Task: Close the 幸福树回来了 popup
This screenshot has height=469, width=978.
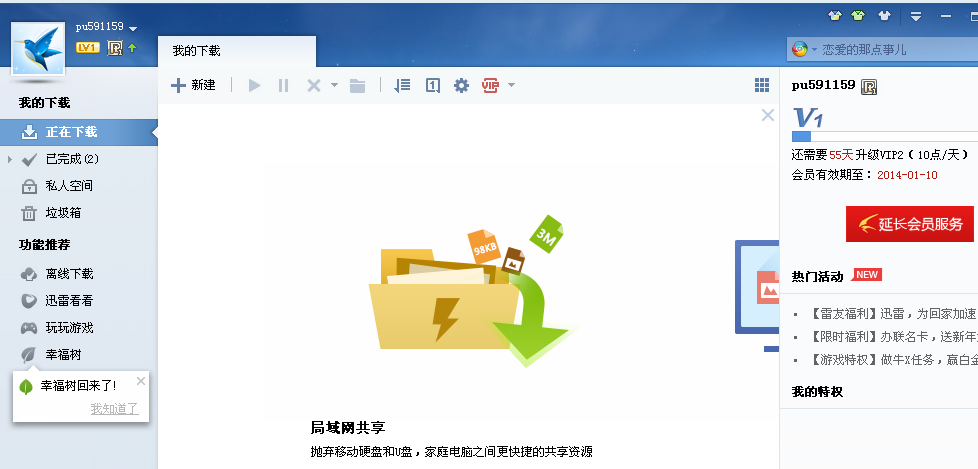Action: [x=141, y=381]
